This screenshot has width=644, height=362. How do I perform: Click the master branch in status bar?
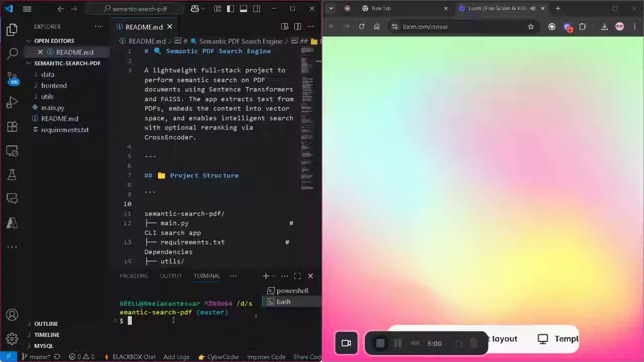[x=35, y=357]
